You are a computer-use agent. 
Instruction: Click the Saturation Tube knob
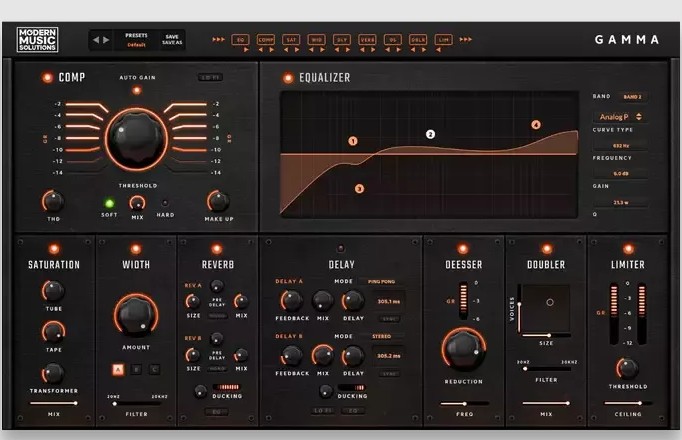[x=52, y=291]
